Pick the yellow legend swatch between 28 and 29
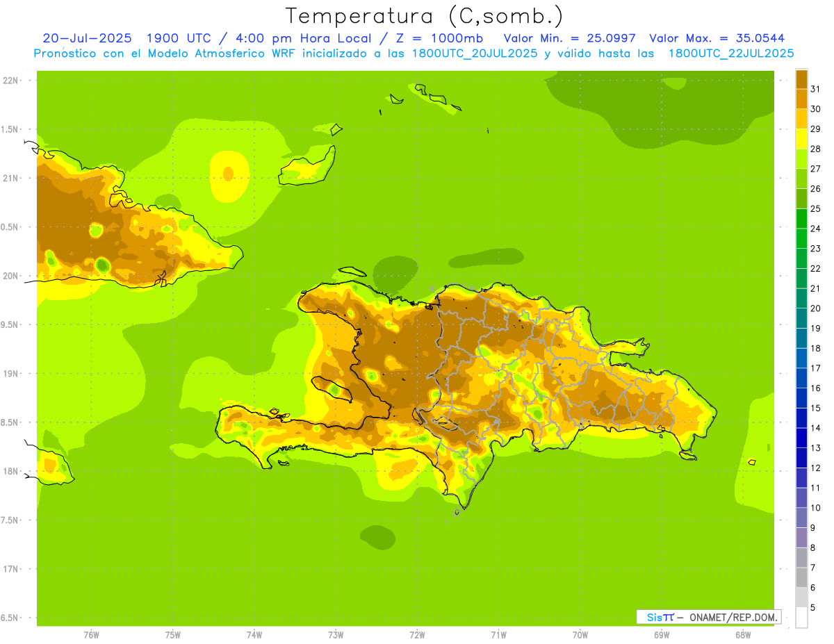This screenshot has width=834, height=644. (x=801, y=139)
